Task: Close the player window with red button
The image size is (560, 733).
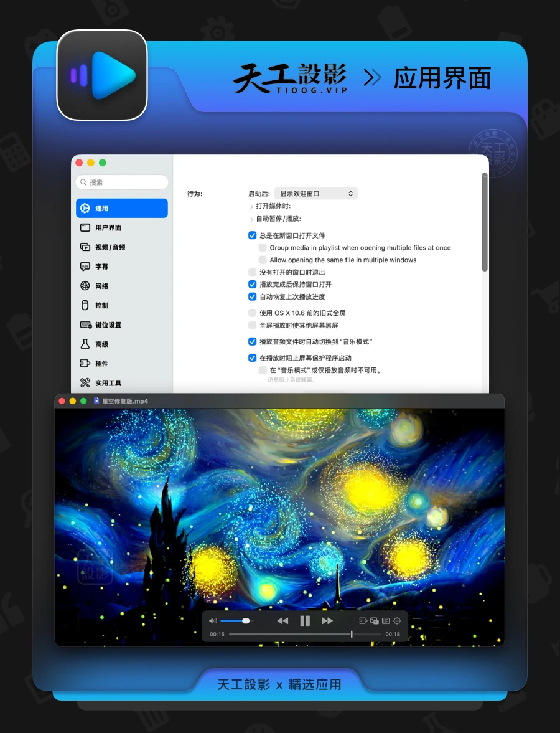Action: 62,401
